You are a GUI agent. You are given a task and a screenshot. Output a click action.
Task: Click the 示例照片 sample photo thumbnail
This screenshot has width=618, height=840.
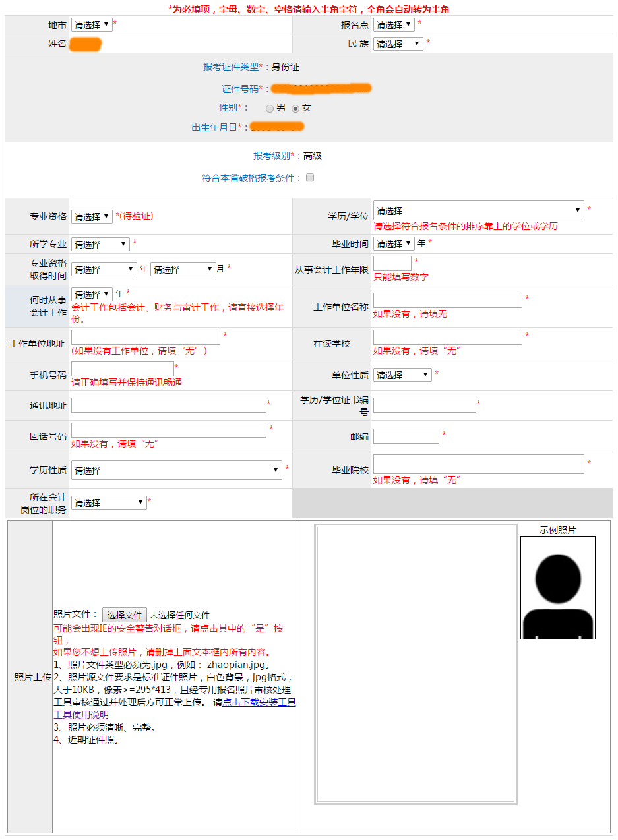coord(557,587)
